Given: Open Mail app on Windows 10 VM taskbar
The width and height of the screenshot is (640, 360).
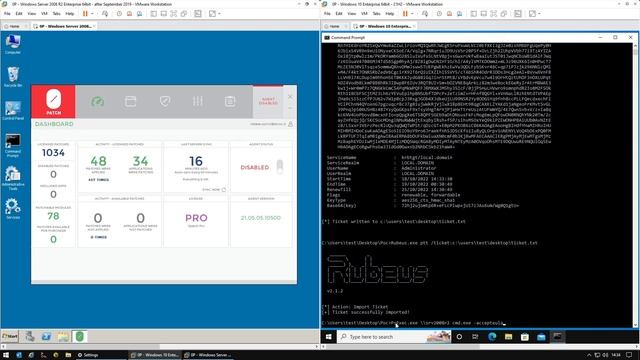Looking at the screenshot, I should click(x=541, y=337).
